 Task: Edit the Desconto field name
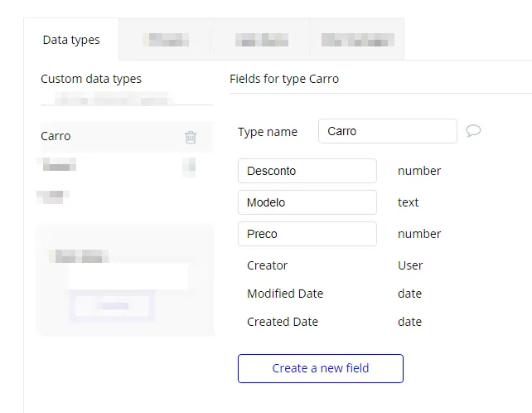[x=307, y=171]
